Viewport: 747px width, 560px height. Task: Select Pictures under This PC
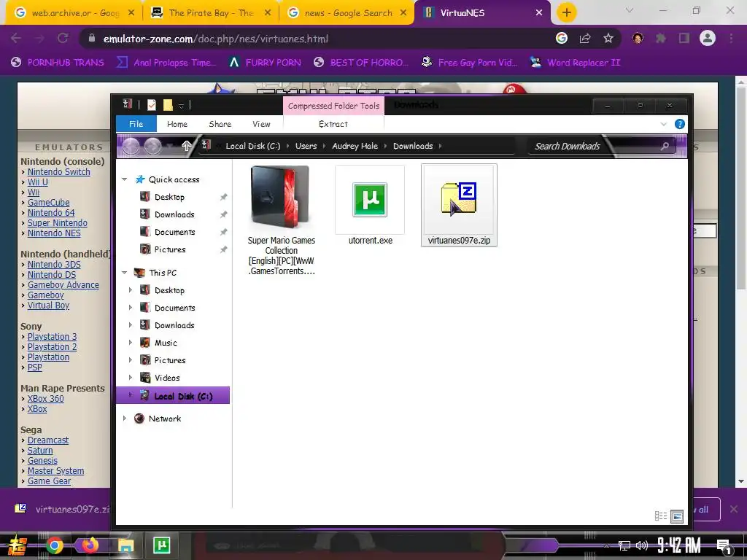tap(169, 360)
